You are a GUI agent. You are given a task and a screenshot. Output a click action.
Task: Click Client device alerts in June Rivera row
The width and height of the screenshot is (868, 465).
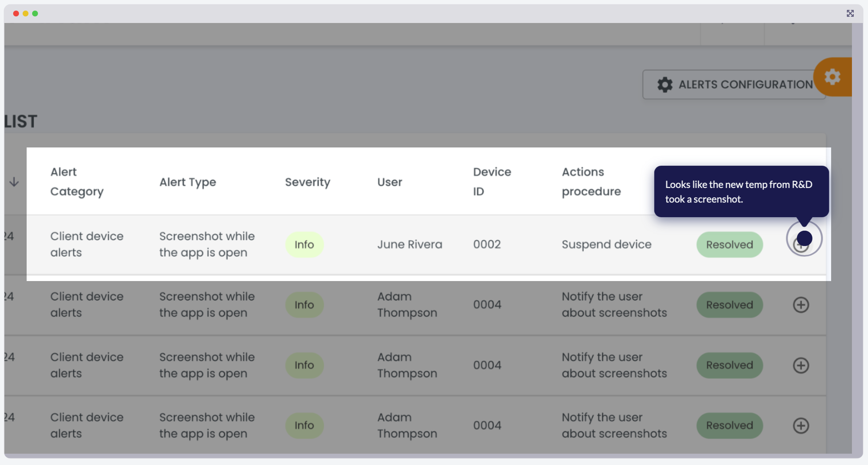point(87,245)
